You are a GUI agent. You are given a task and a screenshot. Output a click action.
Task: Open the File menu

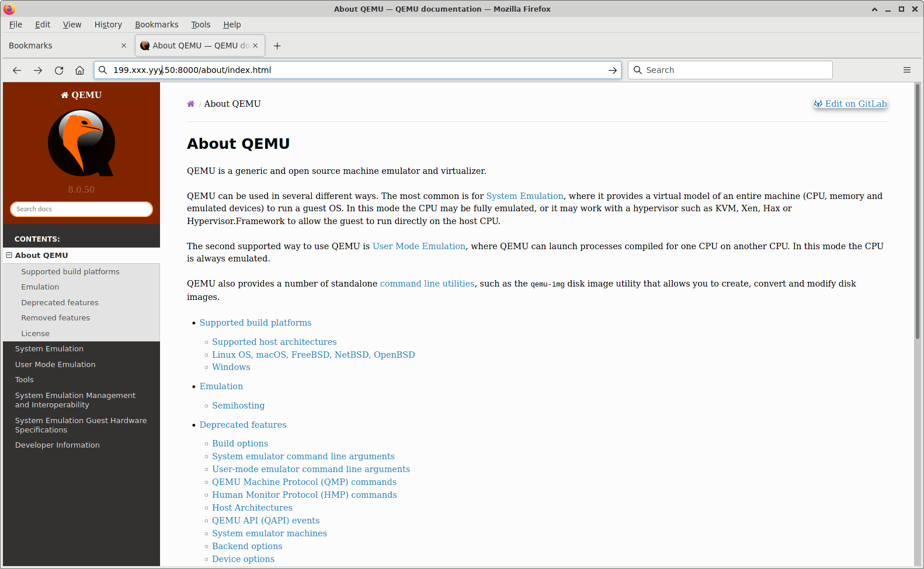(x=16, y=25)
